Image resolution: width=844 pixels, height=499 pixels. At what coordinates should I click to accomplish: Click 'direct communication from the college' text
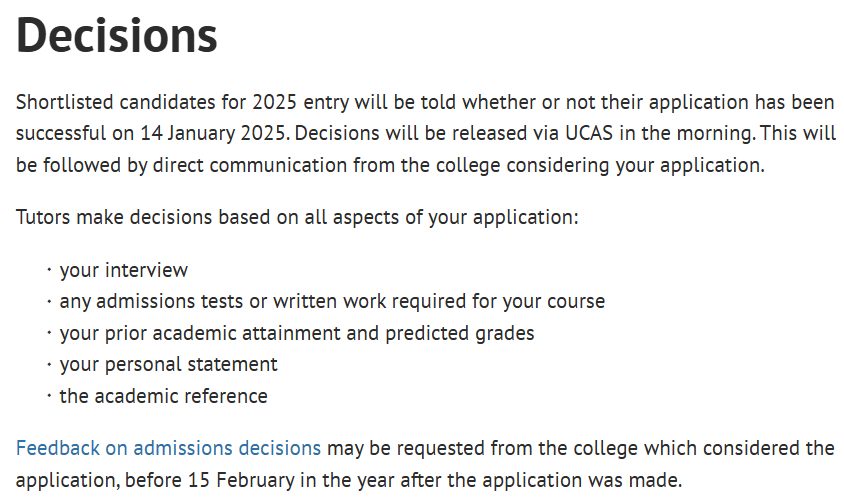click(x=327, y=165)
